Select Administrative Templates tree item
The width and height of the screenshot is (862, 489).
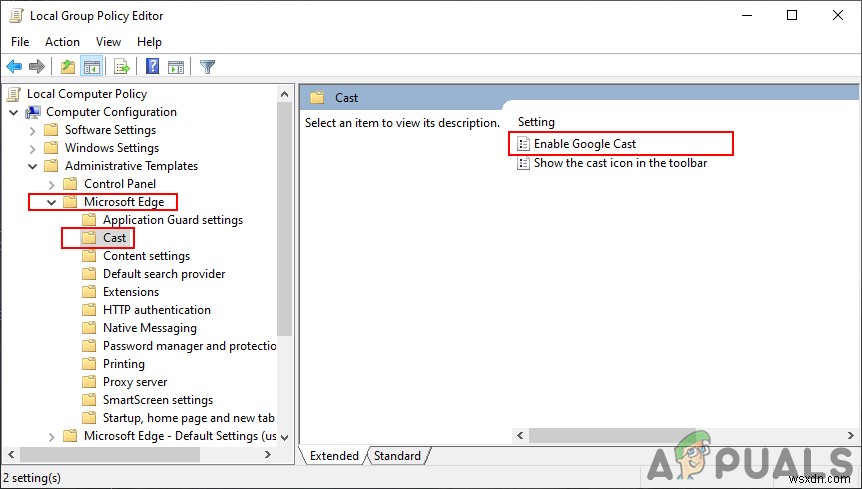pos(131,166)
